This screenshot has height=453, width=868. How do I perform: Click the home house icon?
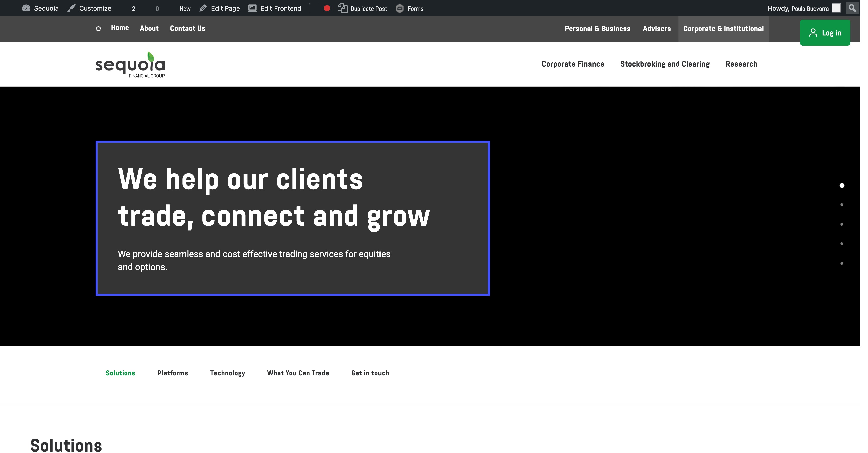(x=98, y=28)
